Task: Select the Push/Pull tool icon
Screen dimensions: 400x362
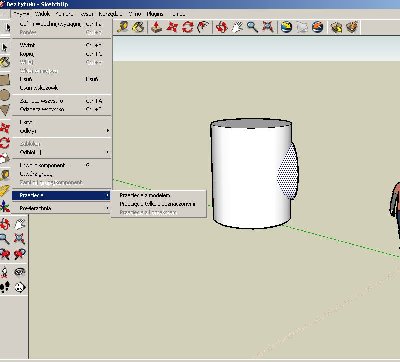Action: (156, 27)
